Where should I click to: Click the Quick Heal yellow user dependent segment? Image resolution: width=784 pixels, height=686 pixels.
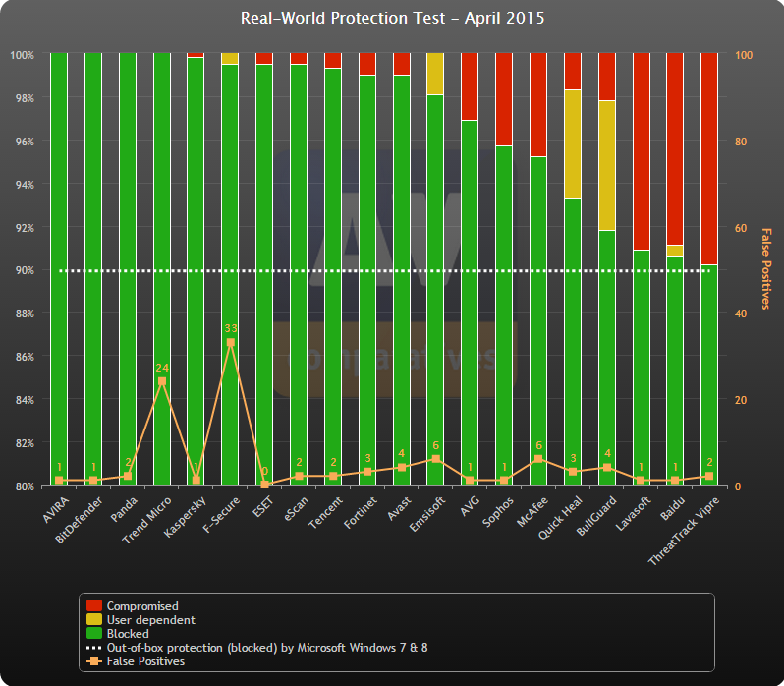[x=573, y=144]
